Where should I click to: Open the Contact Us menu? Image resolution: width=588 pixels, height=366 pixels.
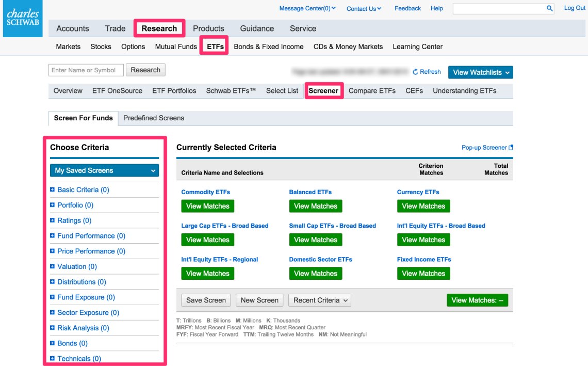pos(364,9)
